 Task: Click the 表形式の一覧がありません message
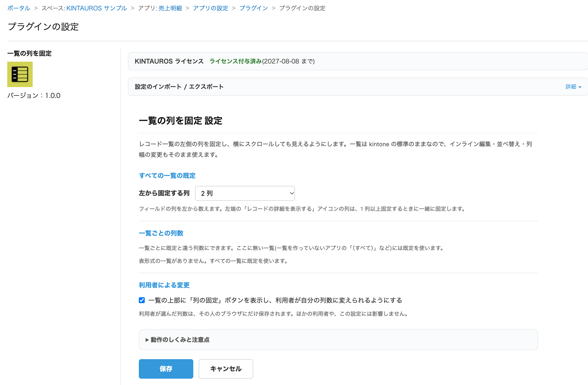pos(213,261)
